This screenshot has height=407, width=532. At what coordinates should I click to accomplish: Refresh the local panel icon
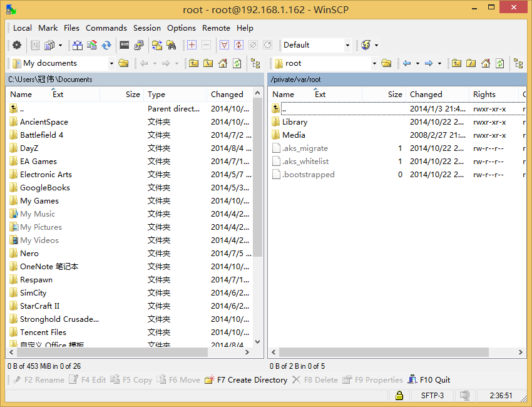point(237,63)
